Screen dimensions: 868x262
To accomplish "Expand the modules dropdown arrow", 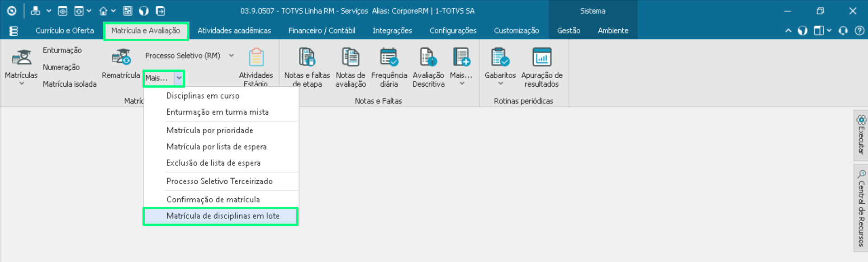I will pos(48,11).
